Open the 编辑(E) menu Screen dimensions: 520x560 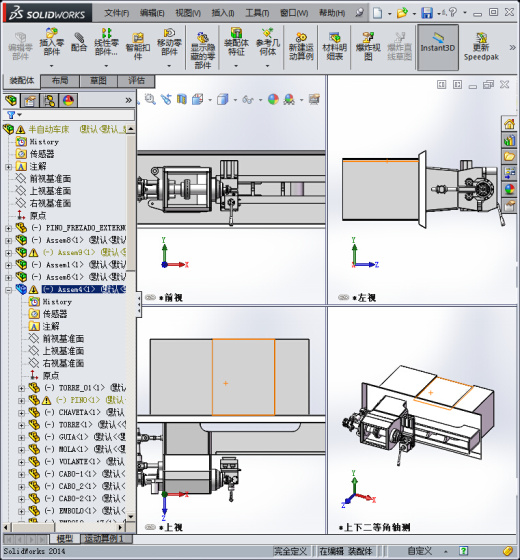tap(152, 13)
